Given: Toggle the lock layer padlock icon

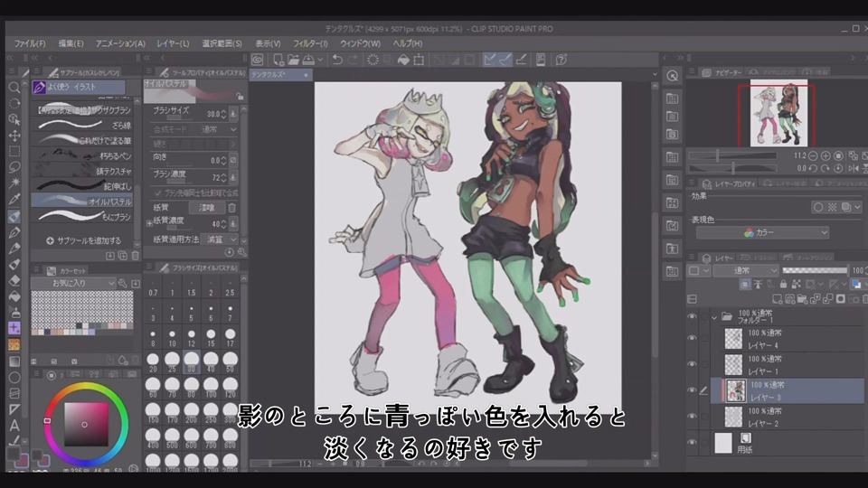Looking at the screenshot, I should click(x=783, y=284).
